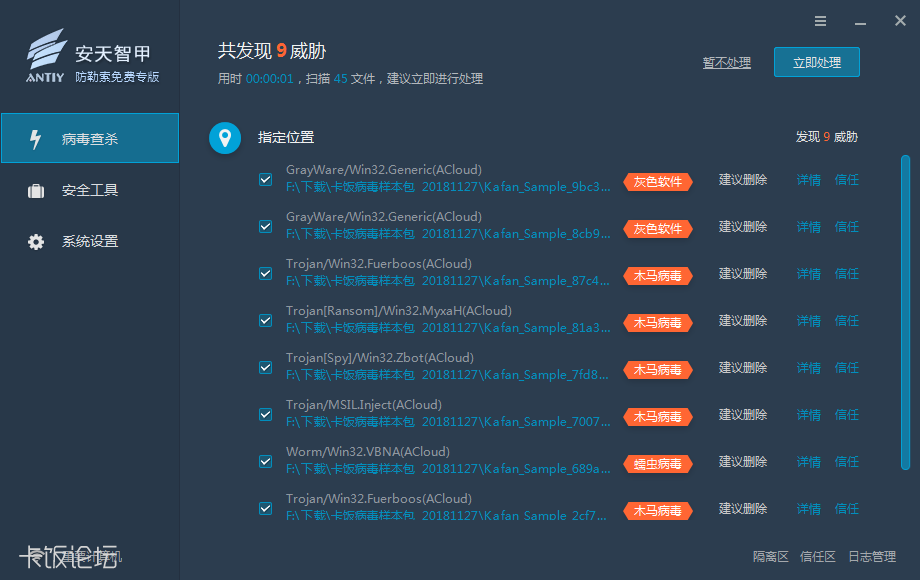Open the 隔离区 link at bottom
Image resolution: width=920 pixels, height=580 pixels.
coord(770,557)
